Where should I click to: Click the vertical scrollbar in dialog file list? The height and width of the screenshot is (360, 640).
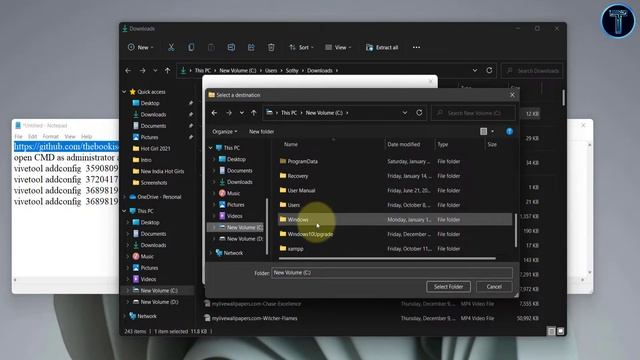[516, 230]
